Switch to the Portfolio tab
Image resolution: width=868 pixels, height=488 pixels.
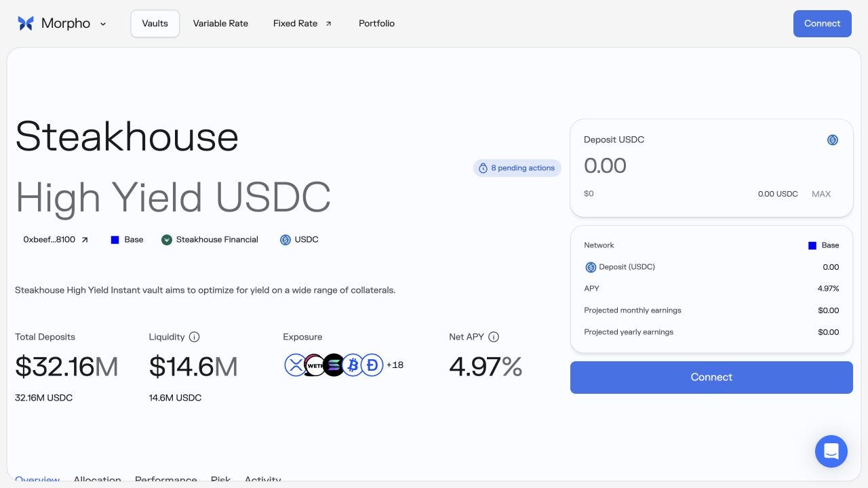(376, 23)
